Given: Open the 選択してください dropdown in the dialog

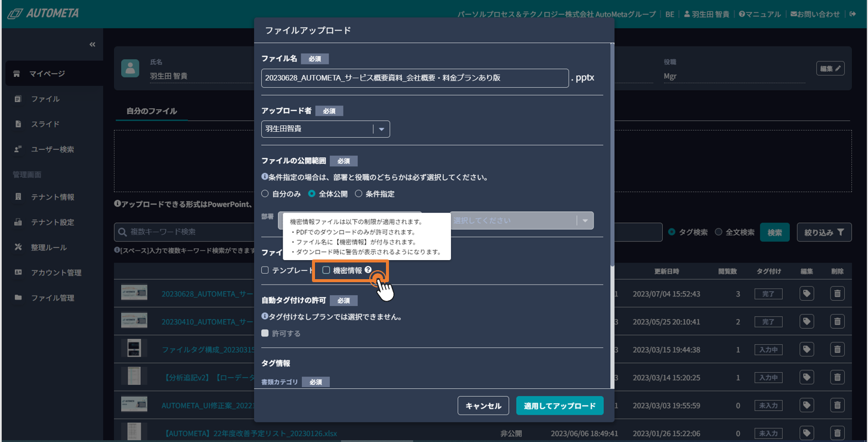Looking at the screenshot, I should pos(521,221).
